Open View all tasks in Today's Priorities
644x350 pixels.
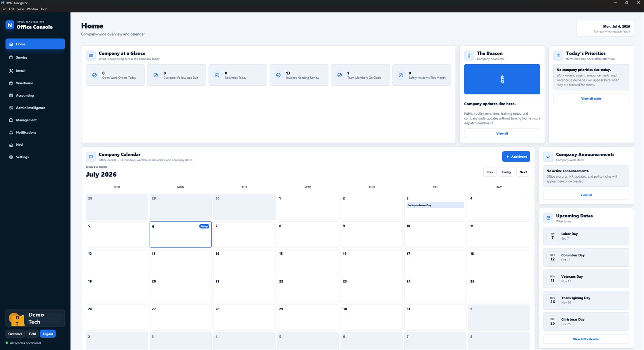(x=591, y=98)
